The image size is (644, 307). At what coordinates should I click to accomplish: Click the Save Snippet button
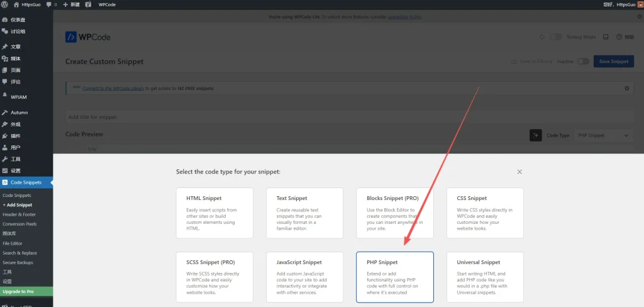pyautogui.click(x=614, y=62)
